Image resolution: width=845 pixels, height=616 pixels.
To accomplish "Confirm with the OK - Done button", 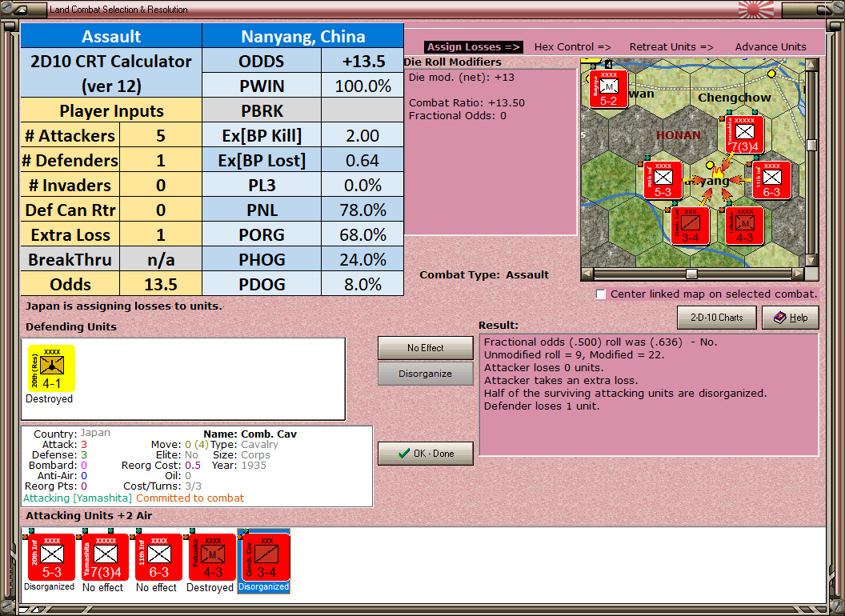I will (x=425, y=454).
